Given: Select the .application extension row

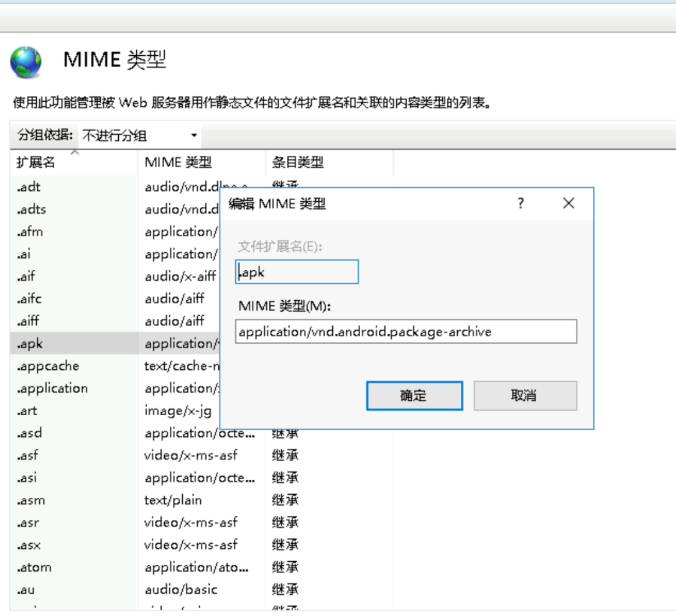Looking at the screenshot, I should pyautogui.click(x=53, y=388).
